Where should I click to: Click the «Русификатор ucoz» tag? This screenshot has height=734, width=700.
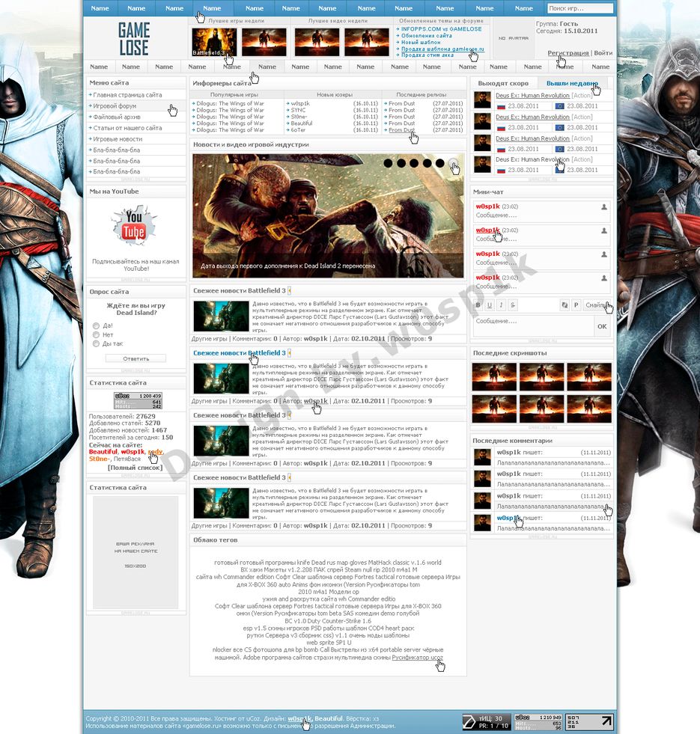418,657
